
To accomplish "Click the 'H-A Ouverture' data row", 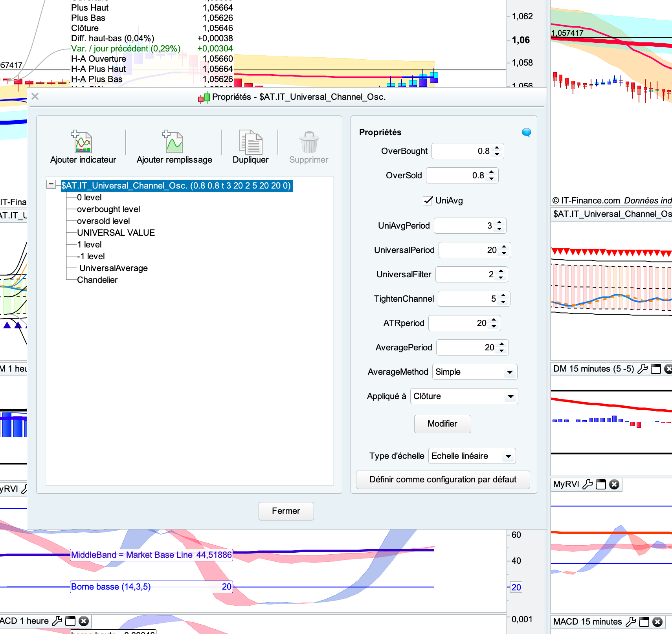I will click(152, 59).
